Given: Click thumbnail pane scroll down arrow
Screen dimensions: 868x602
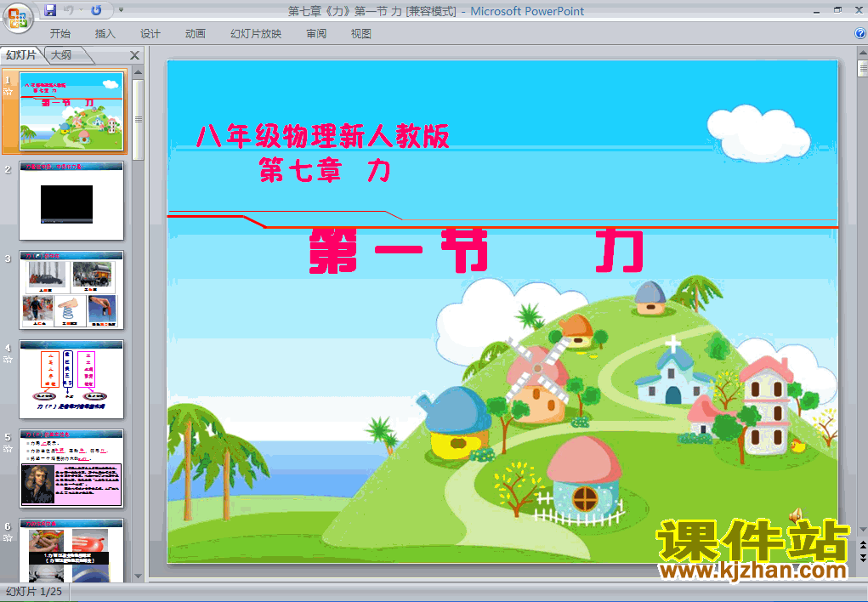Looking at the screenshot, I should click(139, 576).
